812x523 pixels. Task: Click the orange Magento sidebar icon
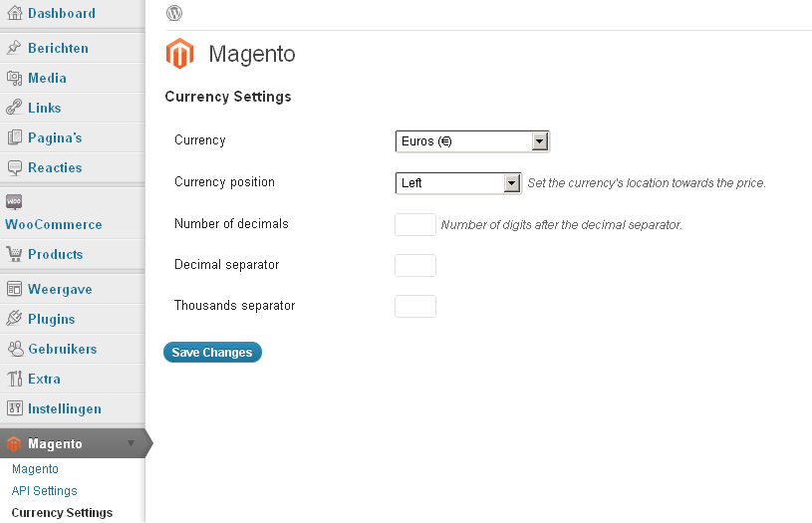[14, 443]
